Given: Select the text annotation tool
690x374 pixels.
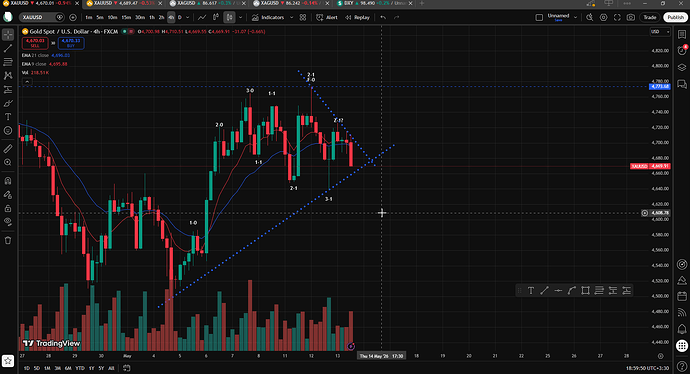Looking at the screenshot, I should click(x=8, y=117).
